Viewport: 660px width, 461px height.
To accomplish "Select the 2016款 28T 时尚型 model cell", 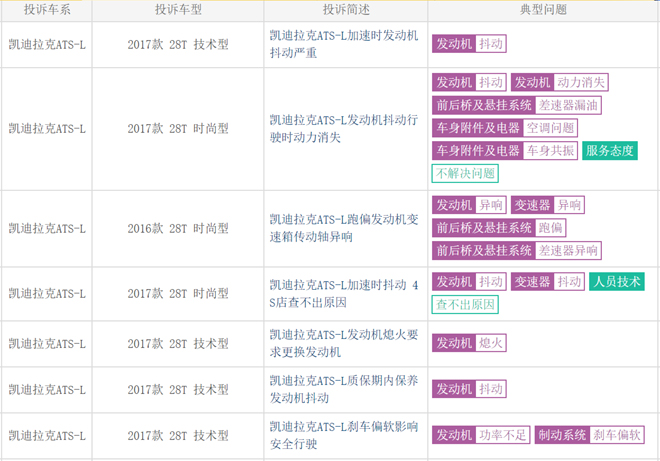I will pyautogui.click(x=178, y=228).
